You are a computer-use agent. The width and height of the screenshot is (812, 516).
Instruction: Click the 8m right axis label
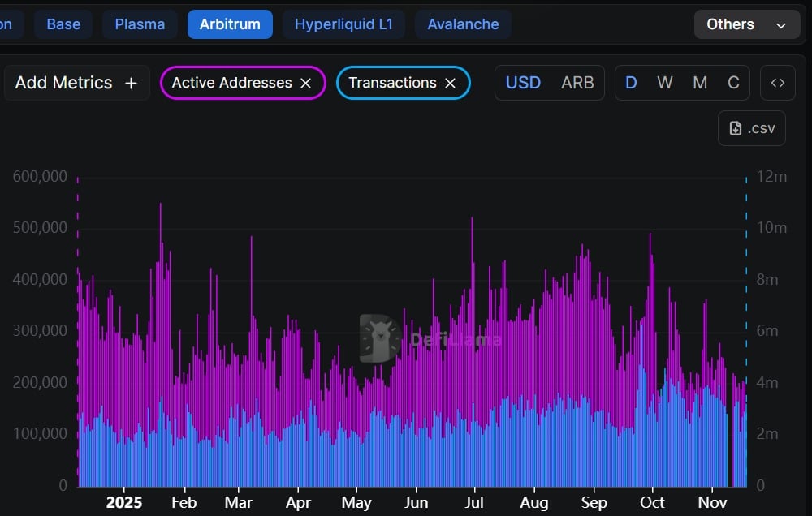click(x=767, y=279)
